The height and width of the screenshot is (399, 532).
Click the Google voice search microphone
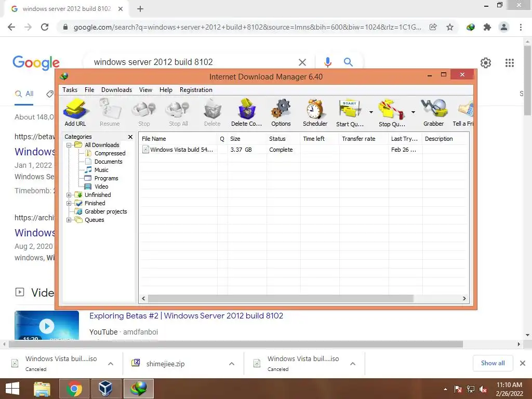pos(328,62)
